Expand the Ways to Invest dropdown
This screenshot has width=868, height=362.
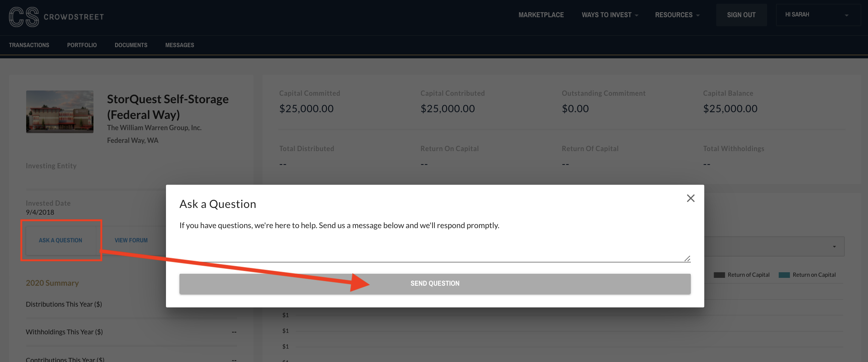tap(610, 15)
